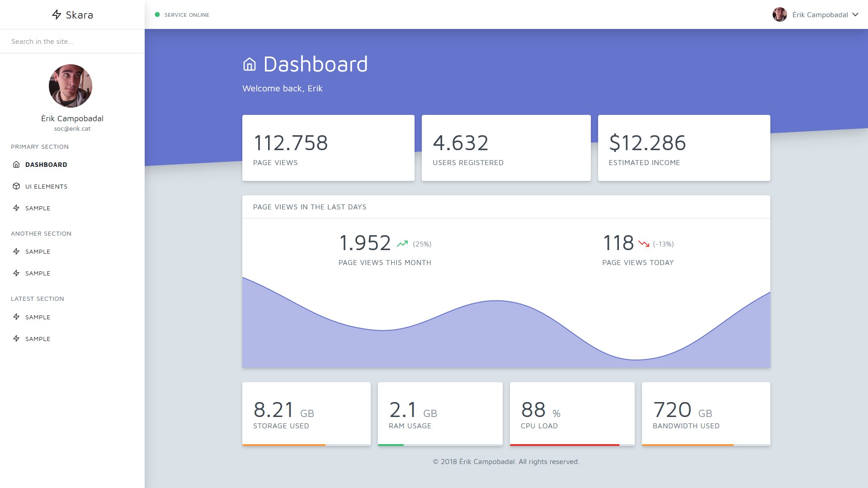Click the home icon beside Dashboard heading
This screenshot has width=868, height=488.
click(x=250, y=64)
